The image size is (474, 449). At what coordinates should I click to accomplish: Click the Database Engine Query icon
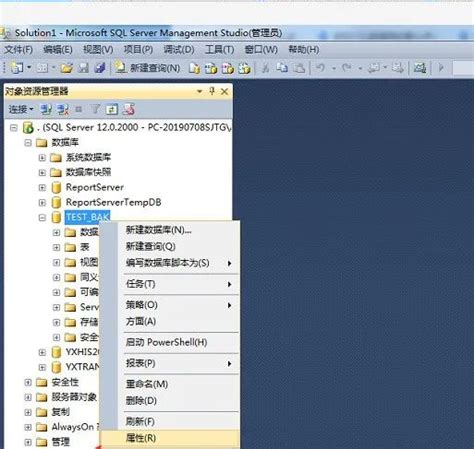click(194, 68)
